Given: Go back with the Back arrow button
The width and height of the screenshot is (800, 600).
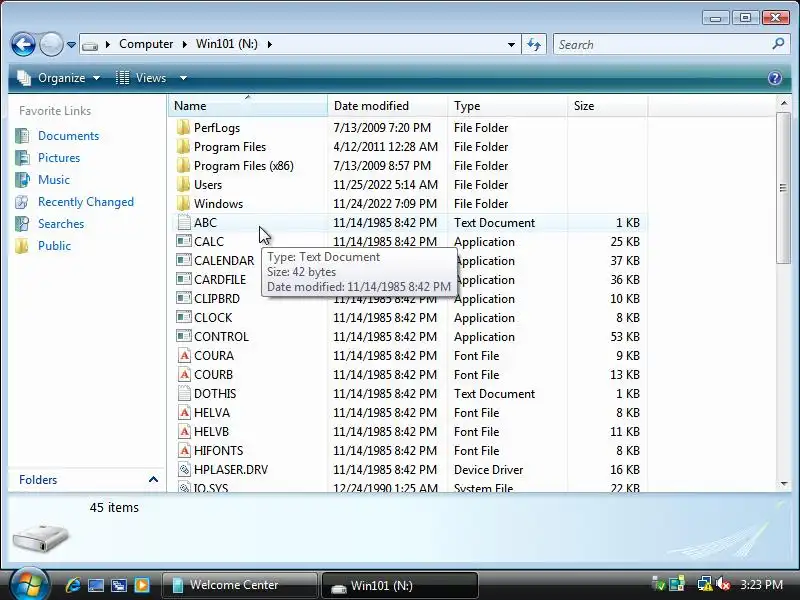Looking at the screenshot, I should tap(23, 44).
